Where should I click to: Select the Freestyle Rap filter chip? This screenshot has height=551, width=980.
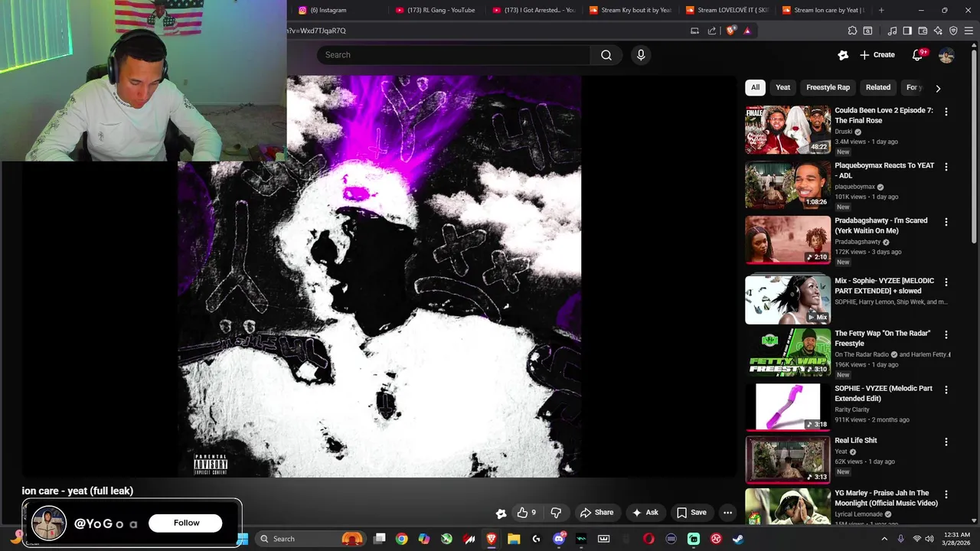pos(828,87)
